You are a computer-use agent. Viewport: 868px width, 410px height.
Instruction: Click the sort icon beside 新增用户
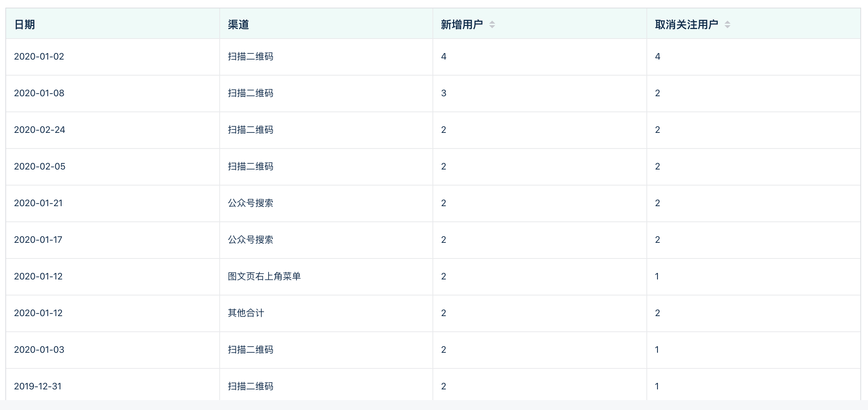[492, 25]
